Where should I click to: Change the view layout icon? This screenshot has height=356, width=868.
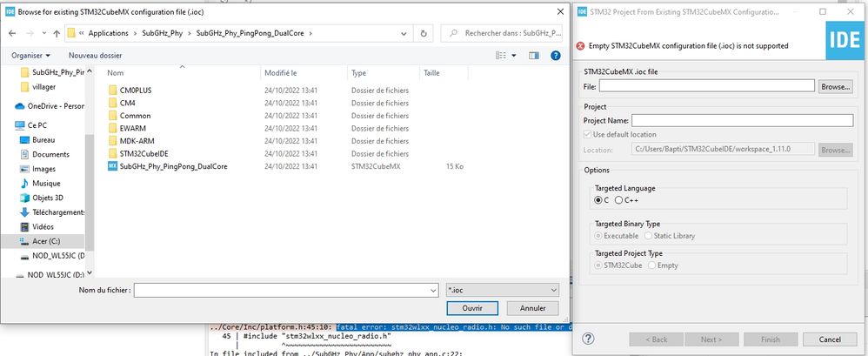(501, 56)
